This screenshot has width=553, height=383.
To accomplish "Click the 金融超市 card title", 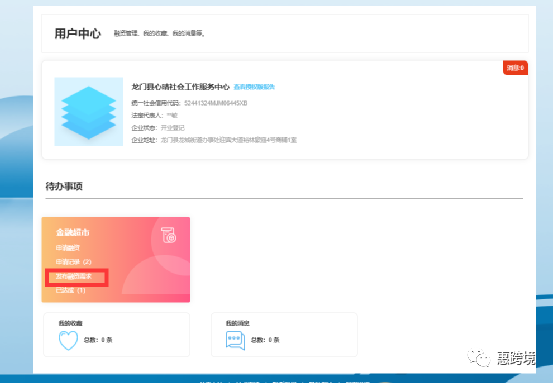I will (73, 232).
